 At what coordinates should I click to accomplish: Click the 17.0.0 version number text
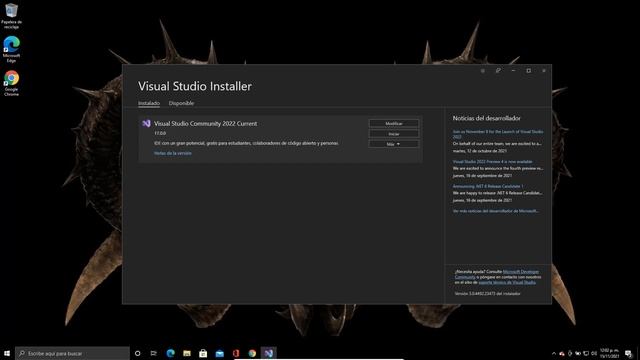[160, 133]
